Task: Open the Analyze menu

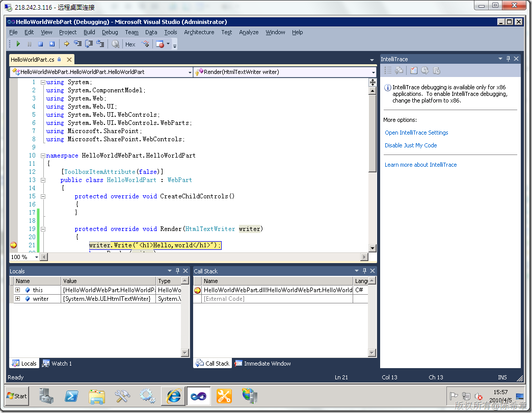Action: pos(249,32)
